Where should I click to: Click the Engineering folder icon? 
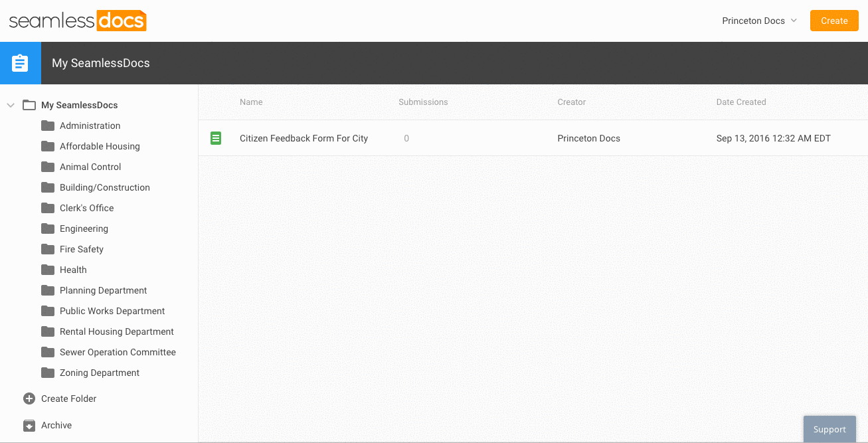(x=48, y=228)
